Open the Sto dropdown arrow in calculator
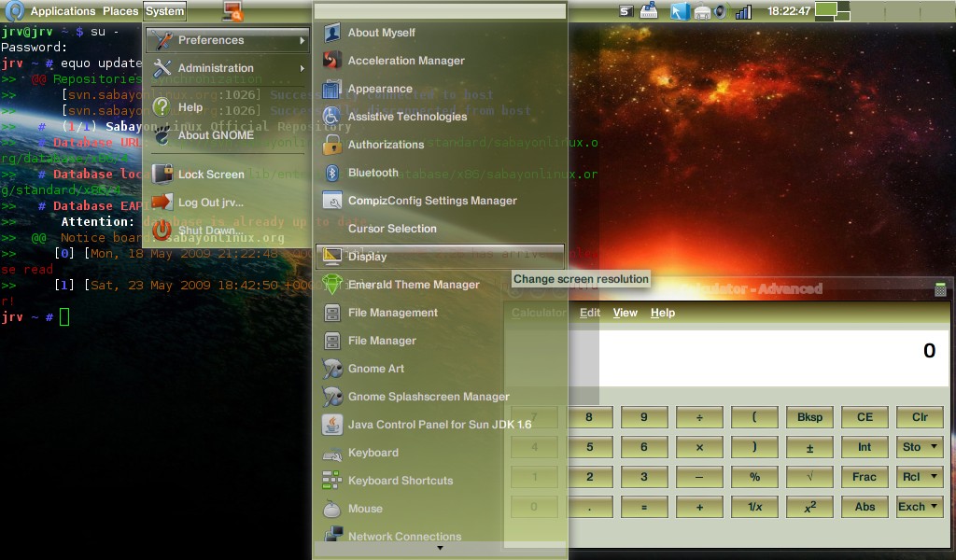Image resolution: width=956 pixels, height=560 pixels. (934, 447)
